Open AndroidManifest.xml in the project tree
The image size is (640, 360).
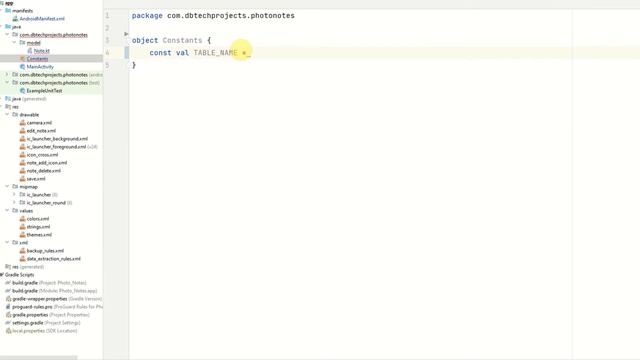pyautogui.click(x=42, y=19)
